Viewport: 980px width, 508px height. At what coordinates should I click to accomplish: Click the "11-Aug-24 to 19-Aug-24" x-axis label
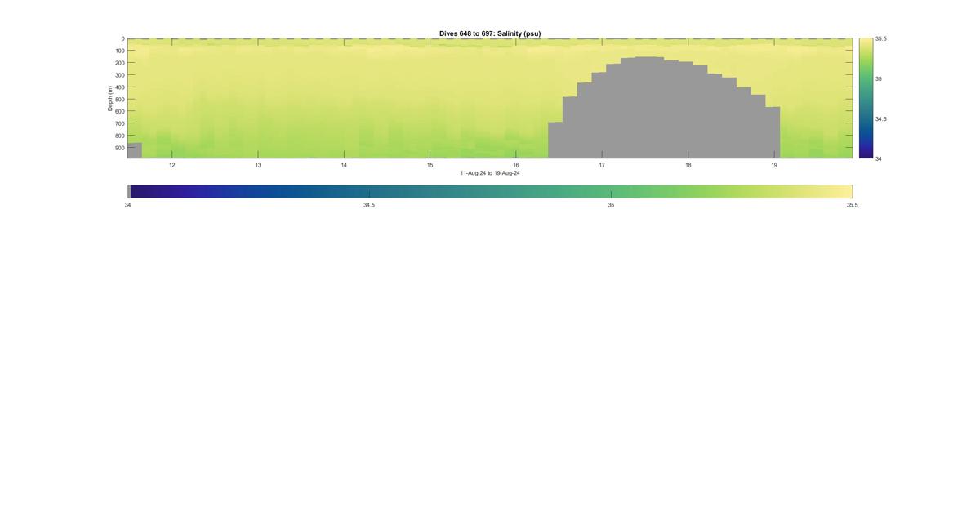click(x=490, y=173)
